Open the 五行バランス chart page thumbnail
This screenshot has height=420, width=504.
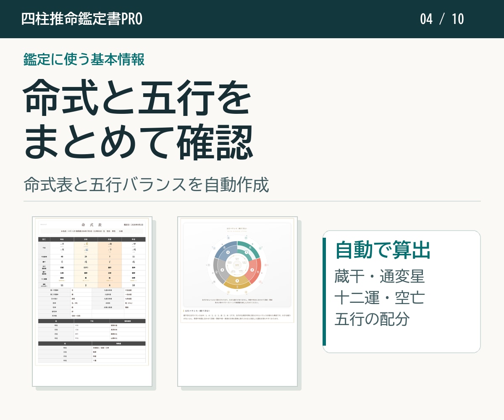(x=237, y=302)
